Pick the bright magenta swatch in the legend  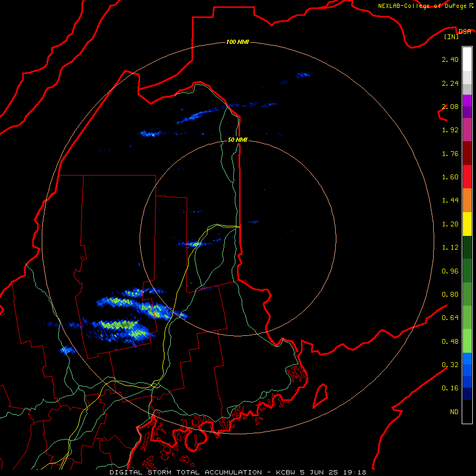(467, 100)
